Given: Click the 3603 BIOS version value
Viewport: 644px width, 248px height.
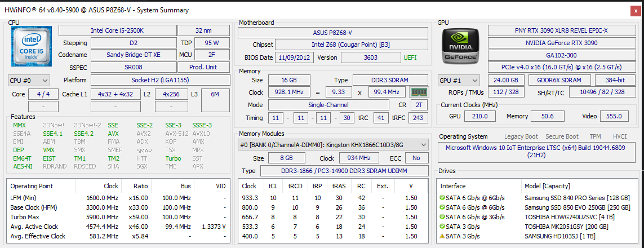Looking at the screenshot, I should (371, 57).
